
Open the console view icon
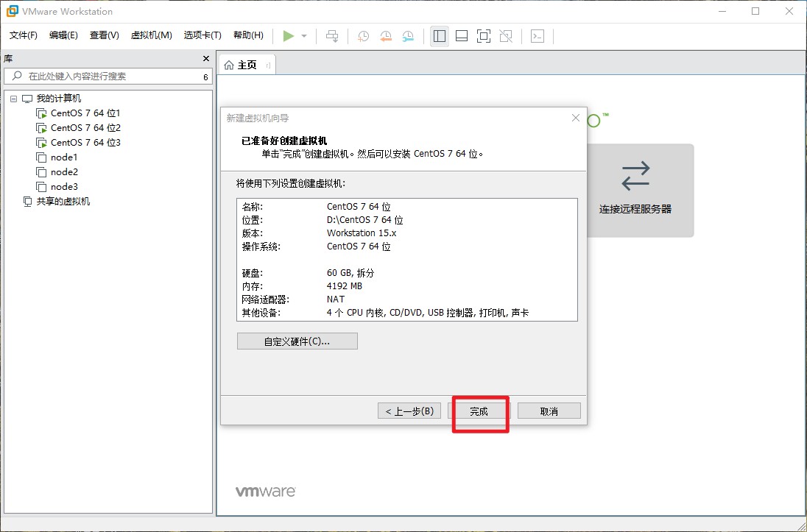538,36
